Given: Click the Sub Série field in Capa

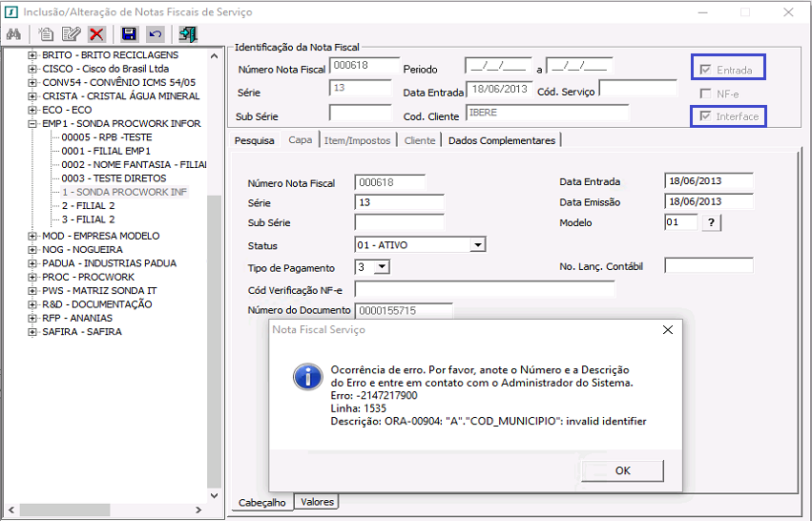Looking at the screenshot, I should pos(399,222).
